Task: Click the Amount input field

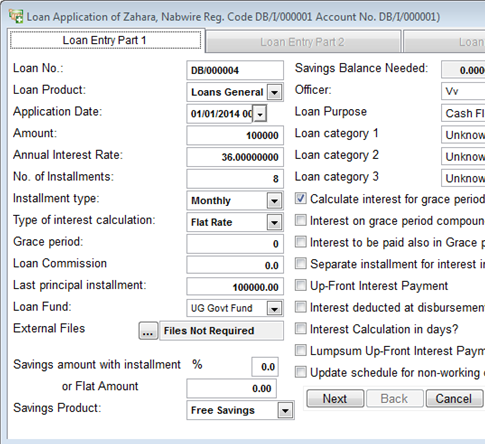Action: [x=235, y=136]
